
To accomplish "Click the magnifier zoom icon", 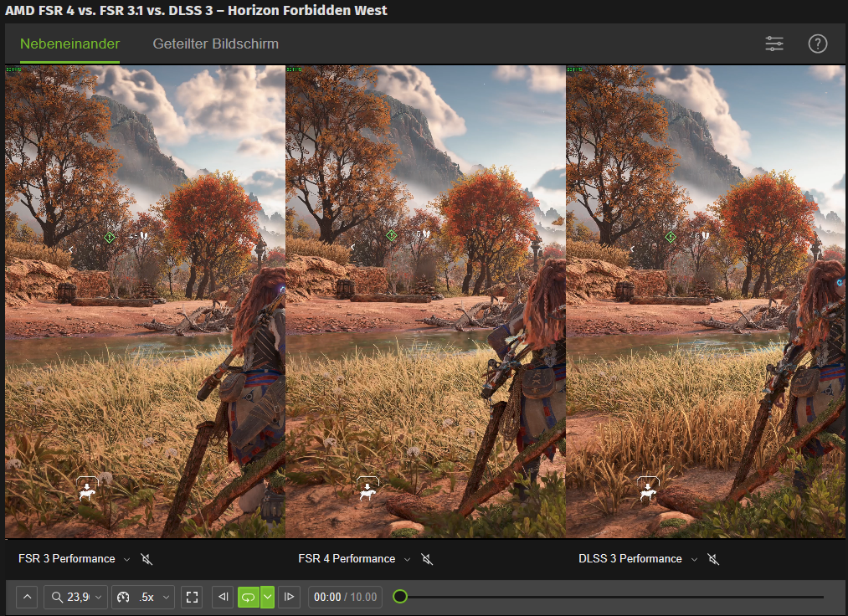I will [x=57, y=597].
